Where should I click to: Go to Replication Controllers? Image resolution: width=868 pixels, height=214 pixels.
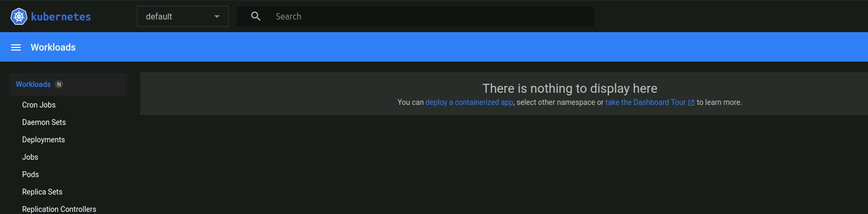click(x=60, y=209)
